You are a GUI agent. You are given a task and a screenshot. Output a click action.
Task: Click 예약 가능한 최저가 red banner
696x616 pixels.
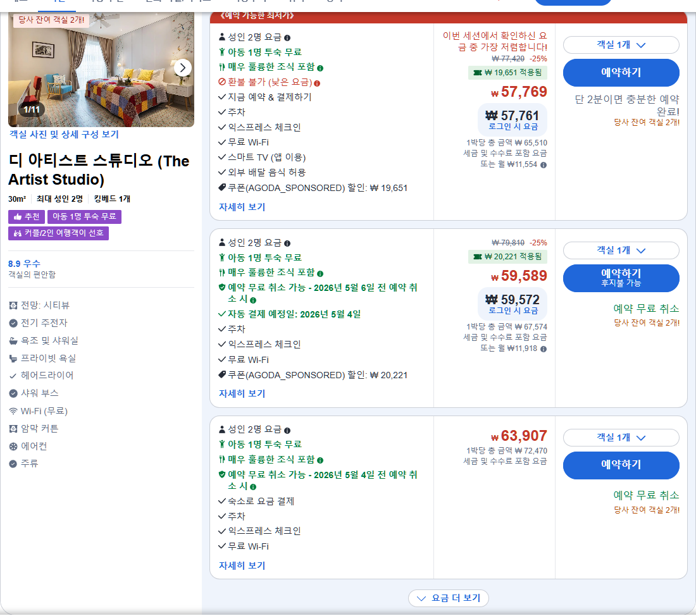pos(449,17)
